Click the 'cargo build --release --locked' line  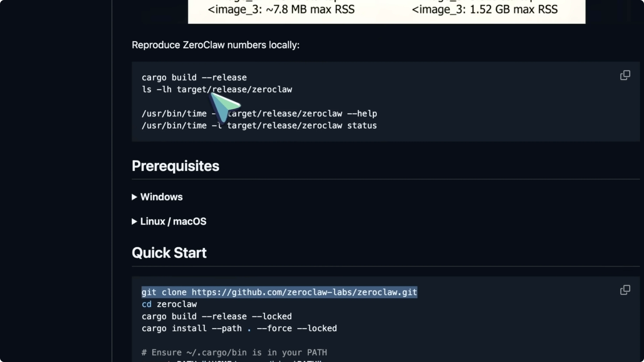216,317
